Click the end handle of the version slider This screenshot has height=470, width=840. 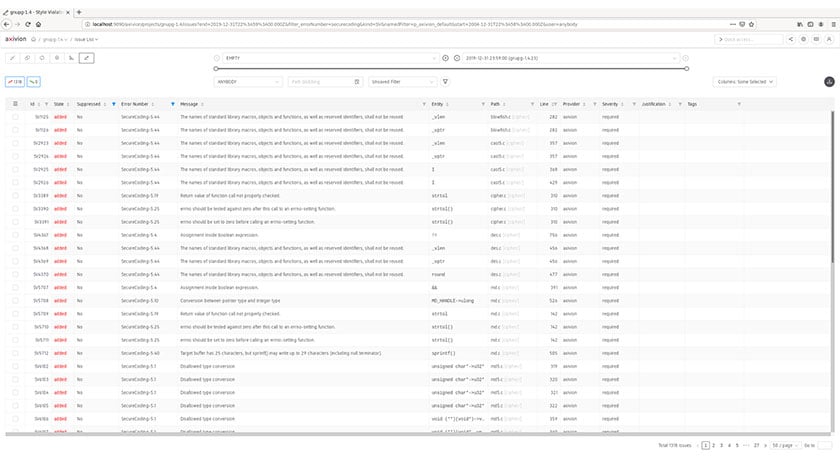[x=687, y=69]
